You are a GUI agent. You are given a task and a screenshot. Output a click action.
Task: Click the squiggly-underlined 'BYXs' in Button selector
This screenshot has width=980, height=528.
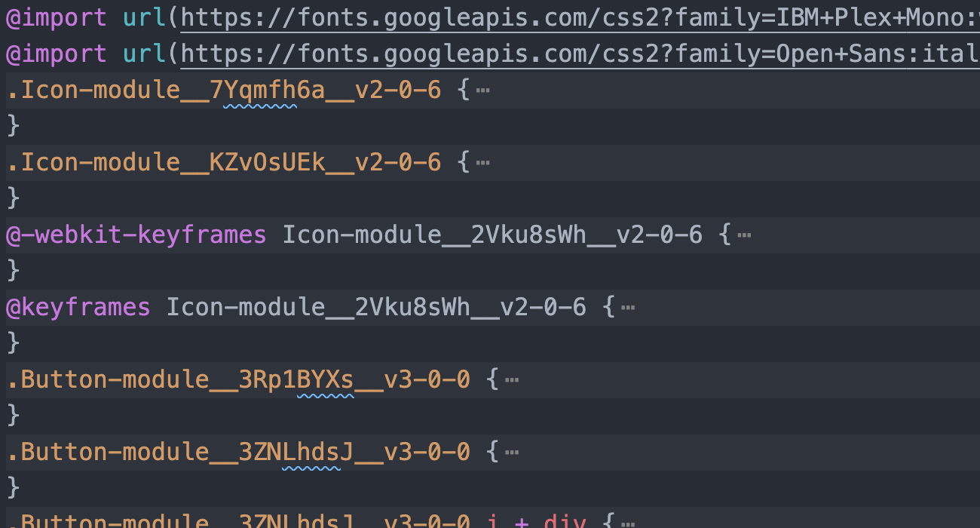(325, 379)
